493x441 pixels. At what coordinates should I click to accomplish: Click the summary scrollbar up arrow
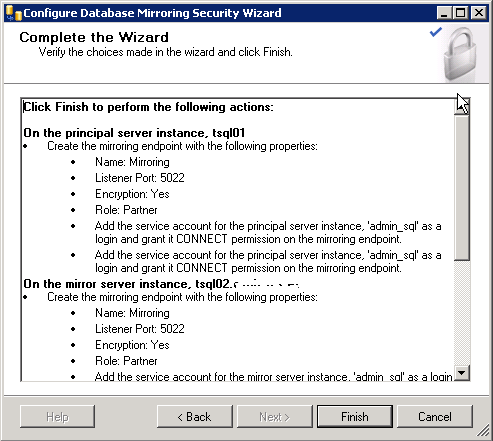click(x=462, y=107)
